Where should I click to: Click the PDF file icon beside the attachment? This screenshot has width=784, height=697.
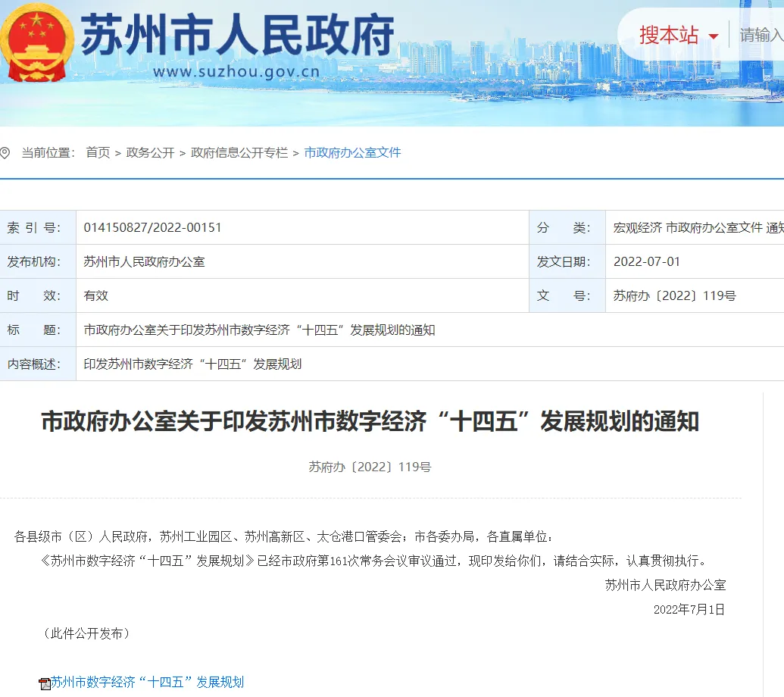click(x=45, y=683)
